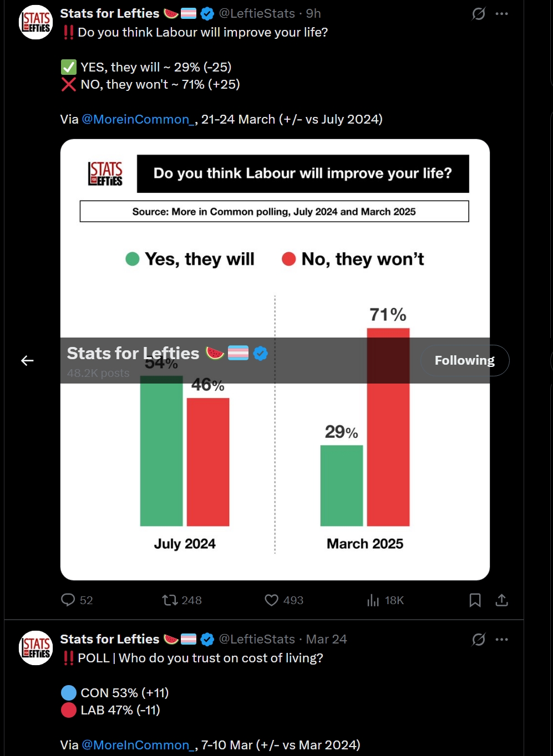Click Stats for Lefties avatar on first post
Screen dimensions: 553x756
point(36,23)
